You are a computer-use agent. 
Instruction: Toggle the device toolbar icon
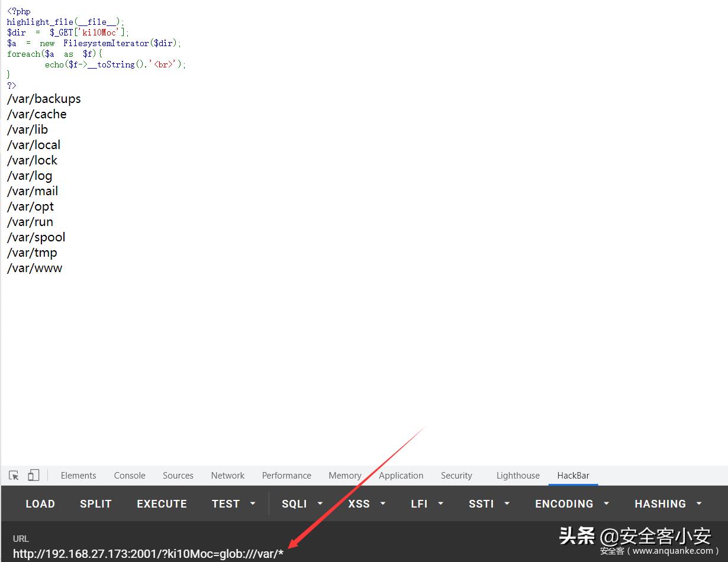tap(34, 476)
